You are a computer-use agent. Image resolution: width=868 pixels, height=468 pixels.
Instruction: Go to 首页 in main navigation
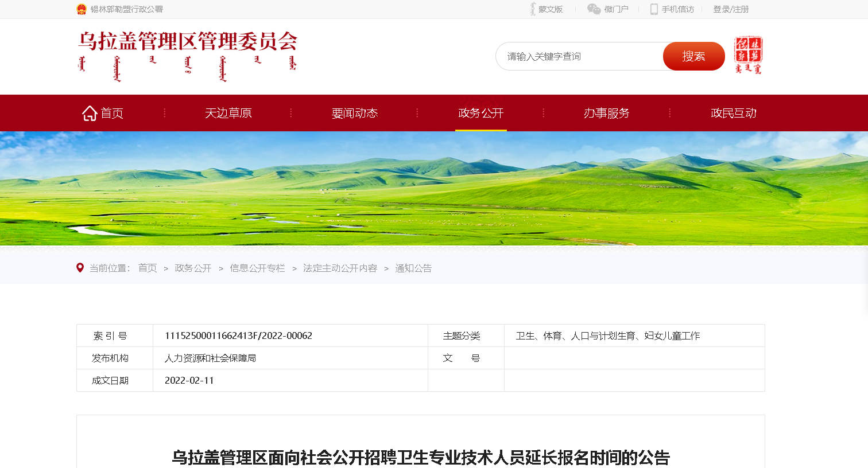[x=112, y=113]
